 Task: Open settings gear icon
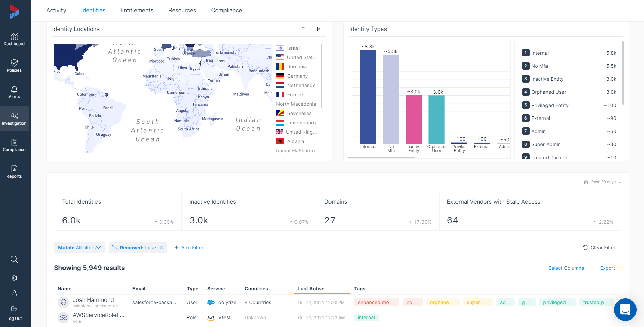[14, 278]
